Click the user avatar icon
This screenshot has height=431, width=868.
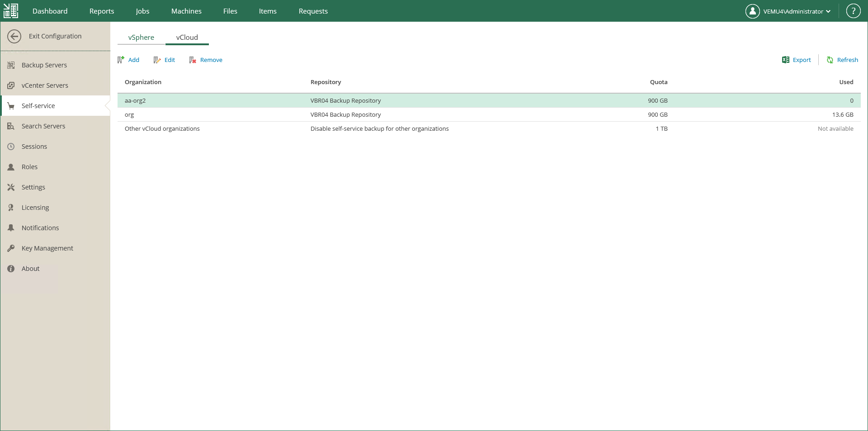pos(753,11)
